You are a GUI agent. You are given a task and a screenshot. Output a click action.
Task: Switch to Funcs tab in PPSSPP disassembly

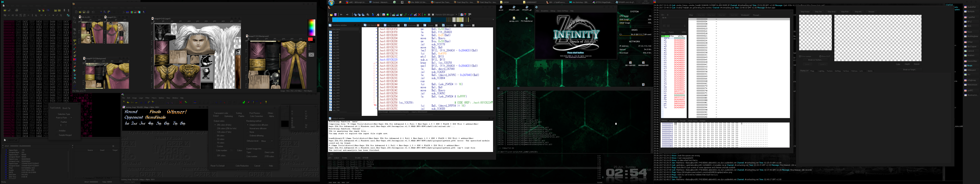point(672,32)
